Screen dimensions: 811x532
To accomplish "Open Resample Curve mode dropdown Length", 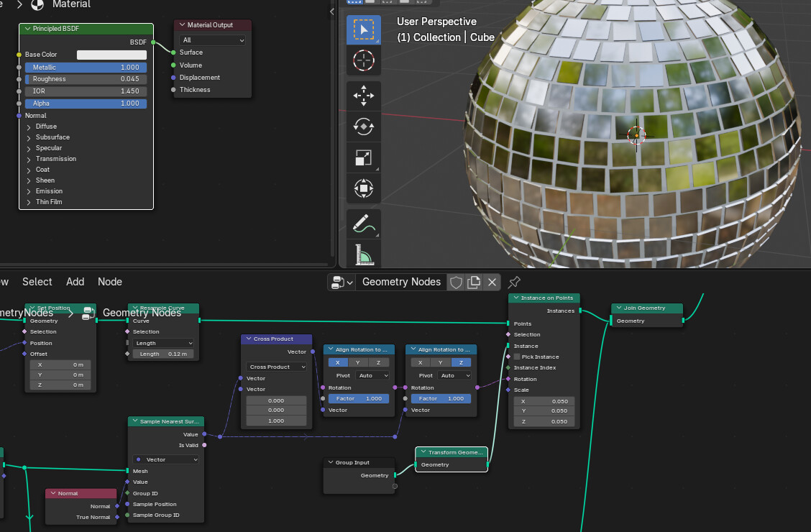I will pyautogui.click(x=163, y=344).
